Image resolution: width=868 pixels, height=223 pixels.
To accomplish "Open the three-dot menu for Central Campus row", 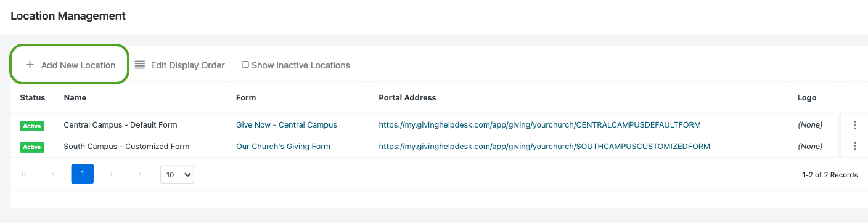I will (854, 125).
